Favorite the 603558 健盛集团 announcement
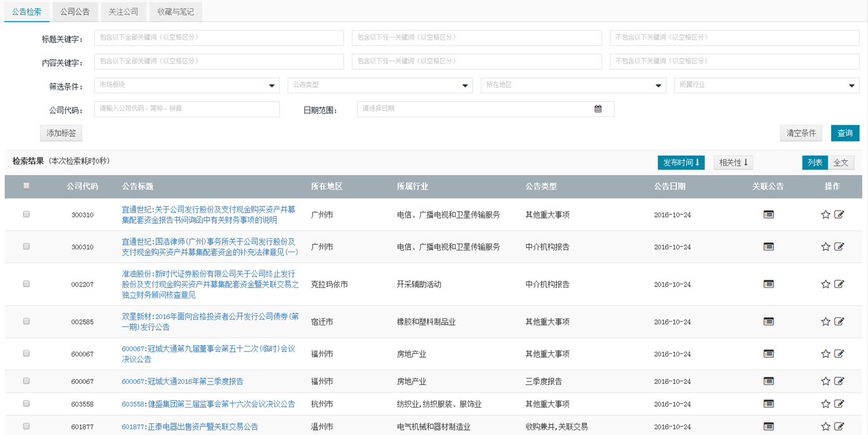The width and height of the screenshot is (868, 435). pyautogui.click(x=826, y=404)
